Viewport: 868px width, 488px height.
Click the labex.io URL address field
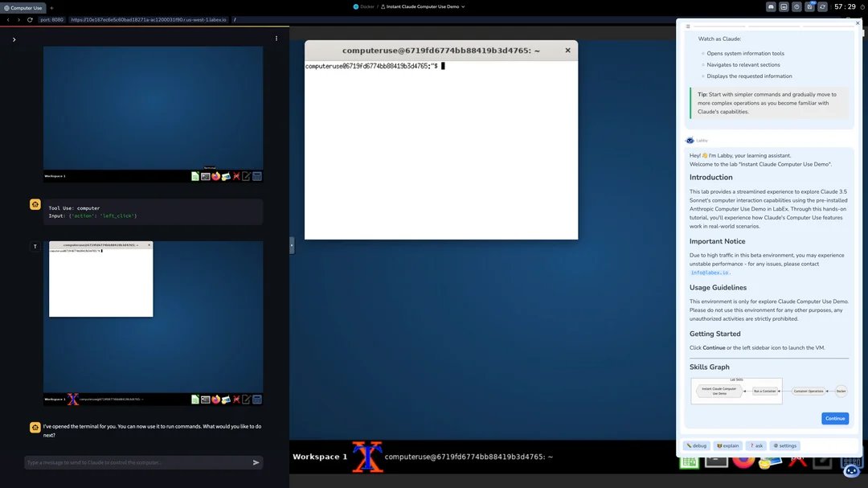pyautogui.click(x=149, y=19)
